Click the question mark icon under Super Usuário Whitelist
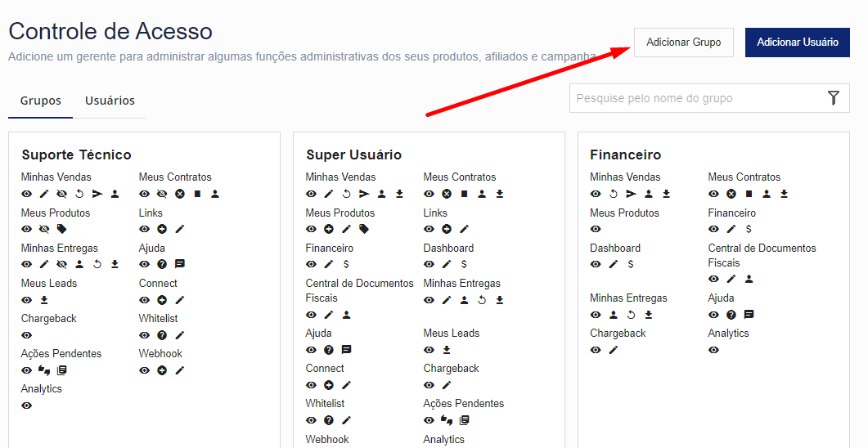 [329, 420]
